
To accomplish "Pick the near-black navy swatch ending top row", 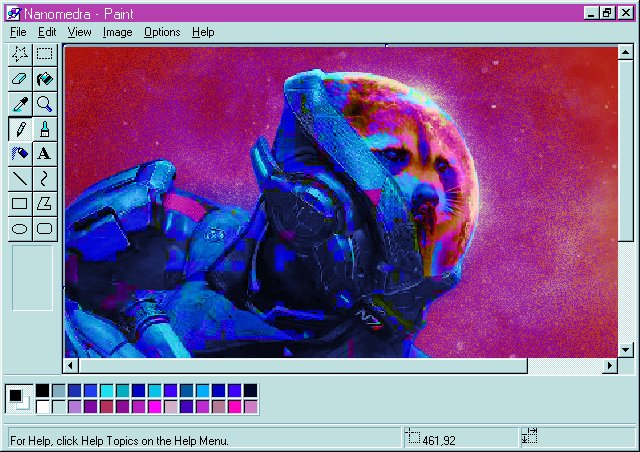I will [251, 391].
